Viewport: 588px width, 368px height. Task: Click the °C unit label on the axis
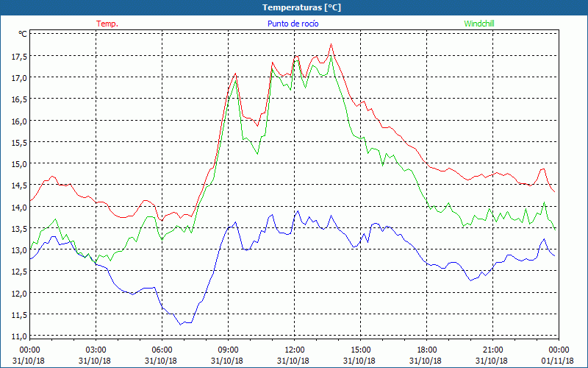click(x=23, y=34)
